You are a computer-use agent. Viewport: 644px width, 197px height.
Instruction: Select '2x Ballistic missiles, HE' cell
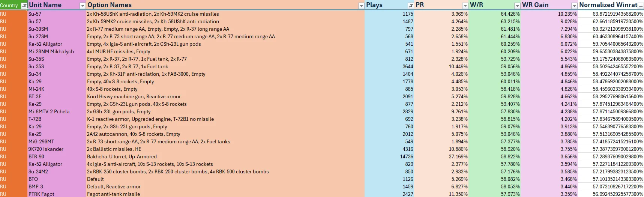coord(225,149)
